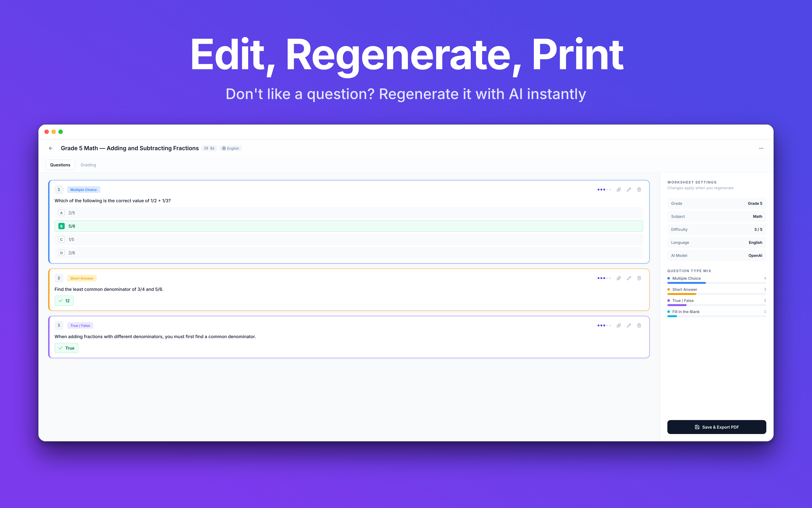
Task: Open the more options ellipsis menu in header
Action: [761, 148]
